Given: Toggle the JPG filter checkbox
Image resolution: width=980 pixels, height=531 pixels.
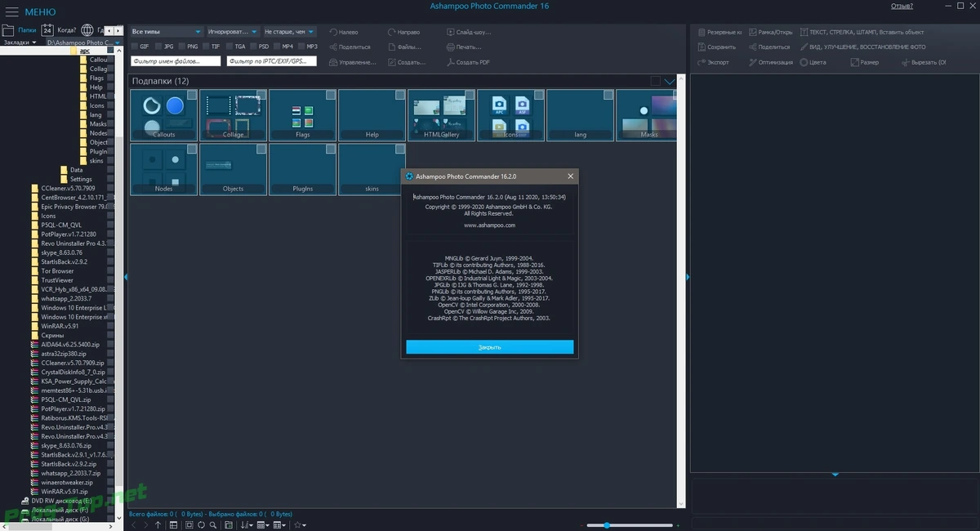Looking at the screenshot, I should pyautogui.click(x=158, y=47).
